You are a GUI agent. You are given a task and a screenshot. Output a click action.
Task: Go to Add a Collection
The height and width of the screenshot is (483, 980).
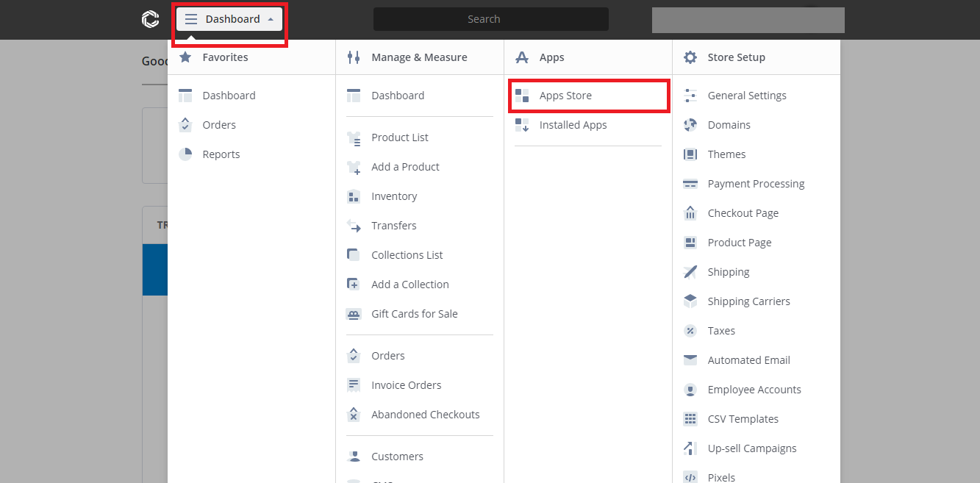tap(410, 285)
